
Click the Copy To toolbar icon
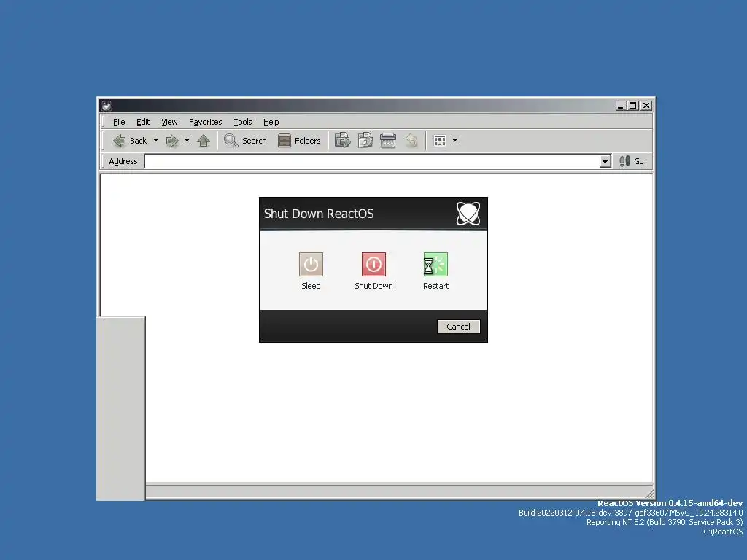(365, 141)
